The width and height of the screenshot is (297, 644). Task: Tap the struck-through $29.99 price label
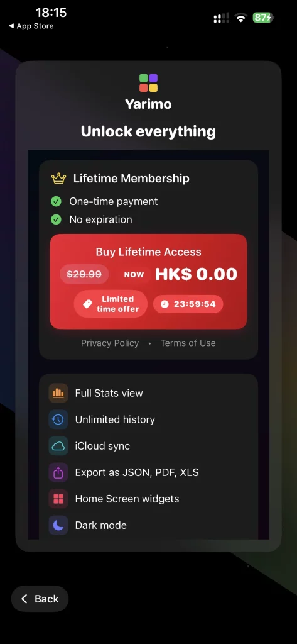pos(84,274)
